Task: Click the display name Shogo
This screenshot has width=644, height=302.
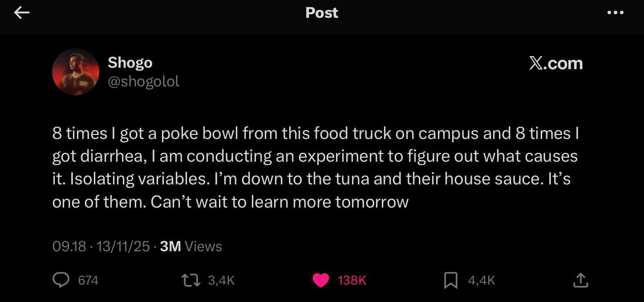Action: click(130, 63)
